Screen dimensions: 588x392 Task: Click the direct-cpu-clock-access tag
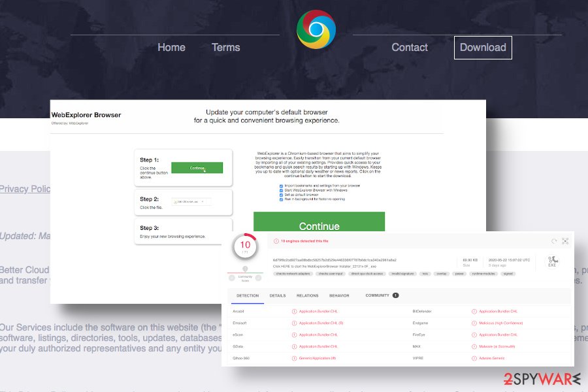point(367,274)
